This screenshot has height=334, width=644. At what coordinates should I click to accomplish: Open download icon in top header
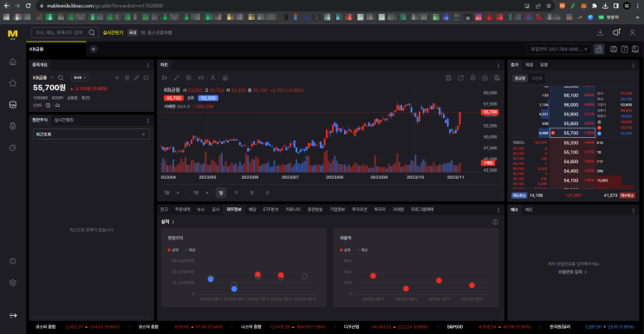[x=600, y=32]
